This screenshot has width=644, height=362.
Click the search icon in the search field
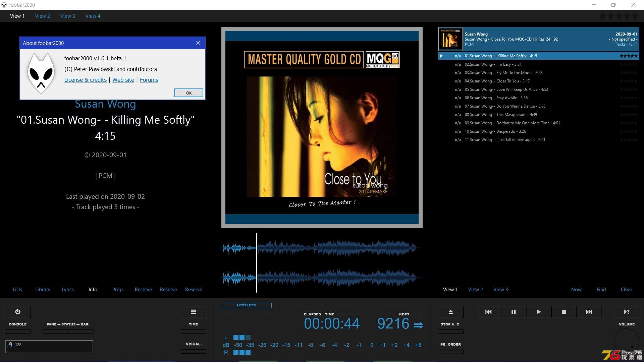tap(10, 345)
